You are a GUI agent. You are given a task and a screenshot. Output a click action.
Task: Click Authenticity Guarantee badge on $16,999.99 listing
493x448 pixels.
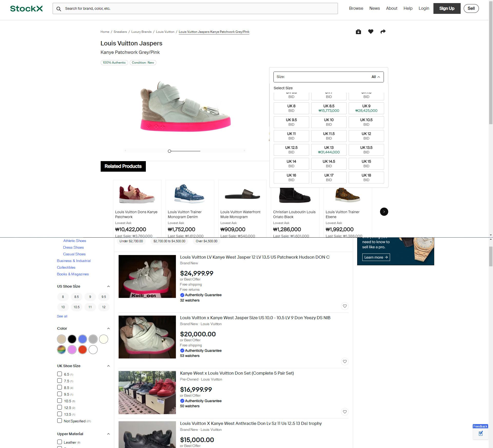(201, 401)
